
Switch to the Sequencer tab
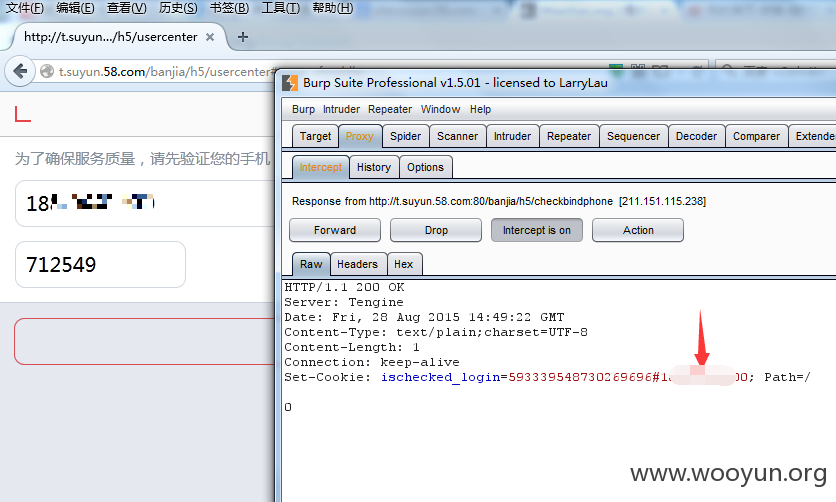pos(633,136)
